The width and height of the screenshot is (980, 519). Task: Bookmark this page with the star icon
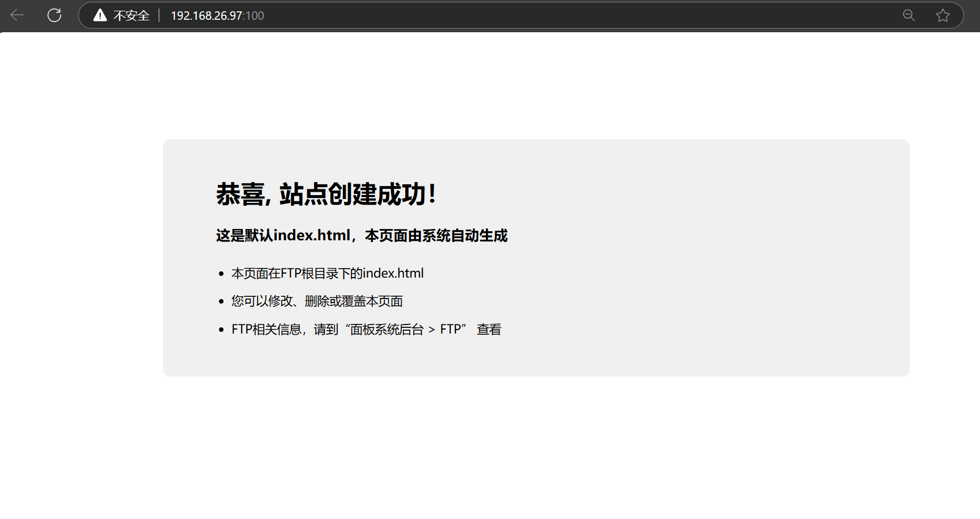pos(943,15)
